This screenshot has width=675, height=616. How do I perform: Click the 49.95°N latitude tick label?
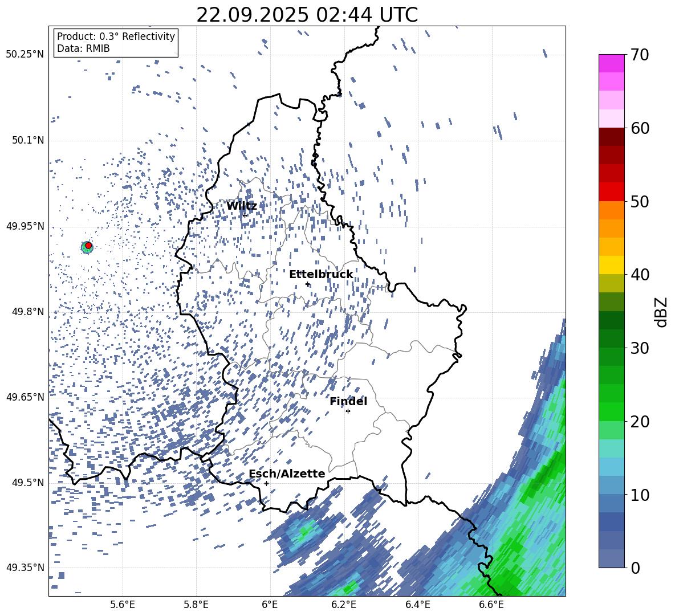tap(25, 226)
